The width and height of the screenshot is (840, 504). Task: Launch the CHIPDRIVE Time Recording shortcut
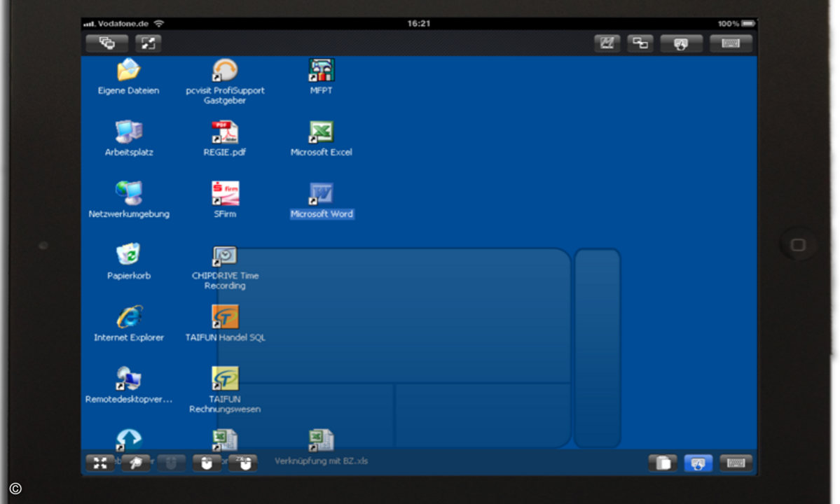coord(225,255)
